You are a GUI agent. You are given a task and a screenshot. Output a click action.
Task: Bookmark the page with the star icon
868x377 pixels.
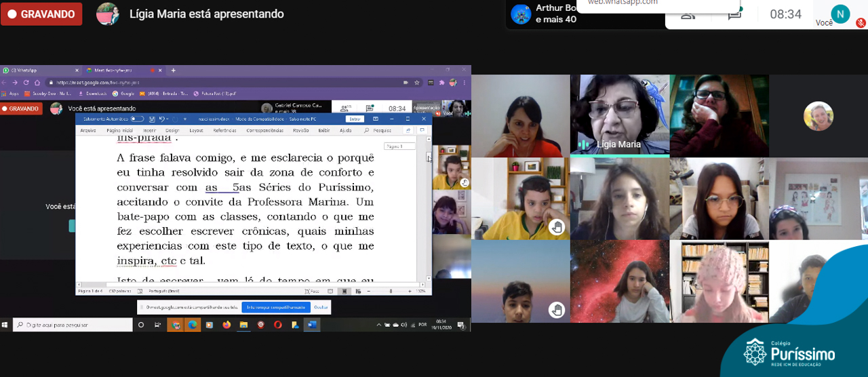[x=416, y=83]
